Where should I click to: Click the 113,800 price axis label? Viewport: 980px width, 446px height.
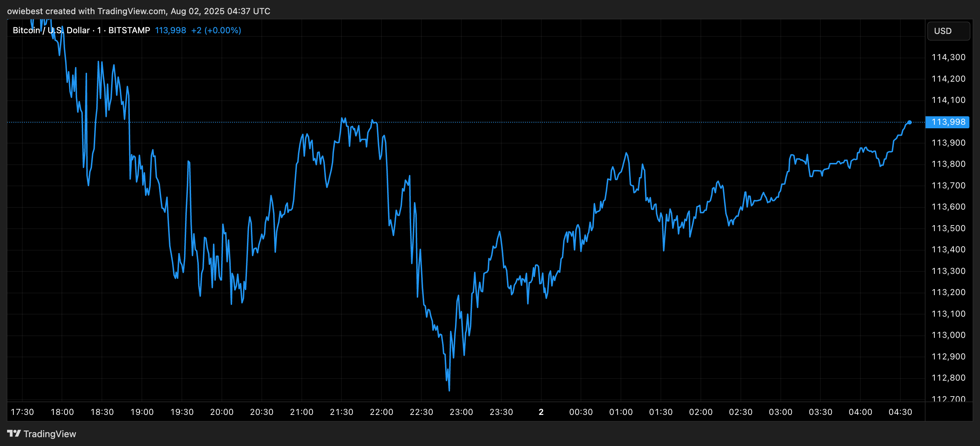[949, 164]
